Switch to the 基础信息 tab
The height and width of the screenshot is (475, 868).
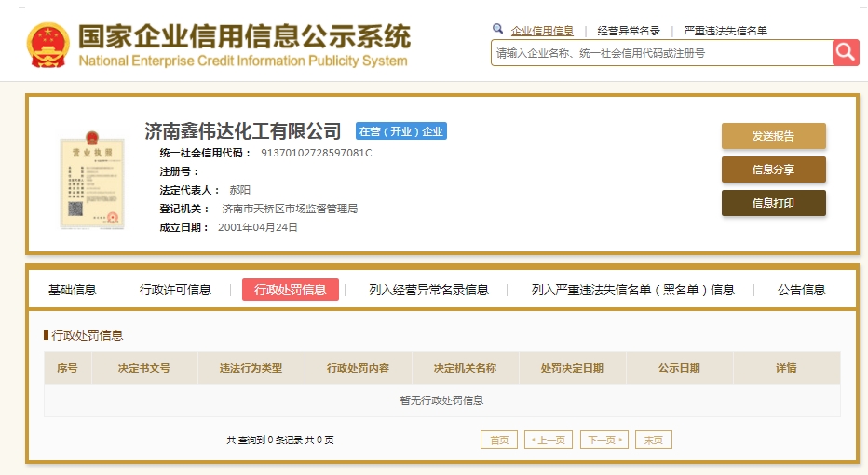coord(72,290)
